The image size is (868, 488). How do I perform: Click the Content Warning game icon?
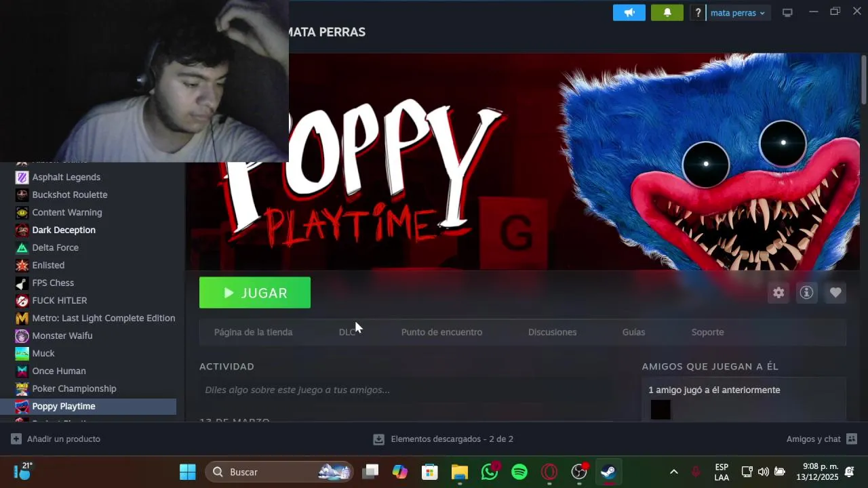[x=22, y=212]
